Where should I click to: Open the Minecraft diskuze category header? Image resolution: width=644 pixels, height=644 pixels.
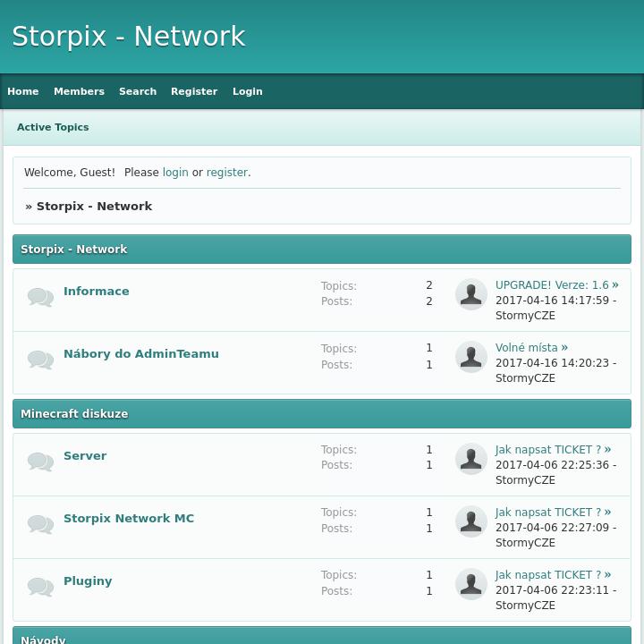74,414
